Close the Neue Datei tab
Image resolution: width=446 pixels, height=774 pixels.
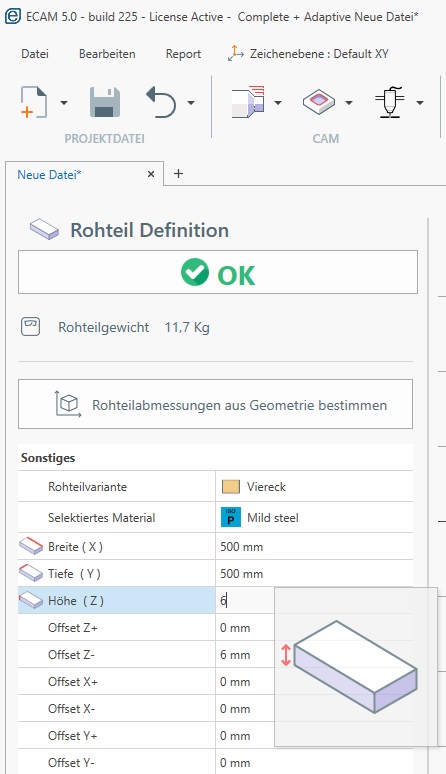click(x=151, y=174)
